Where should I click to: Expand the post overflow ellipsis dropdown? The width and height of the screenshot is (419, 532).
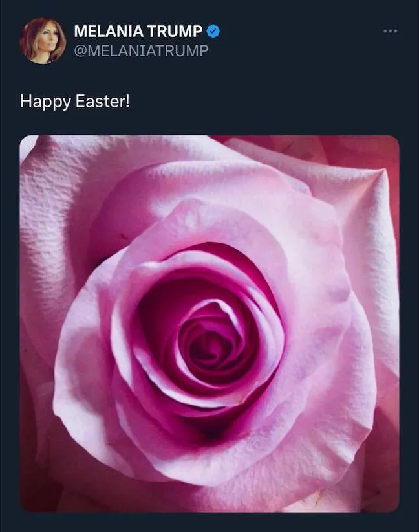(390, 30)
